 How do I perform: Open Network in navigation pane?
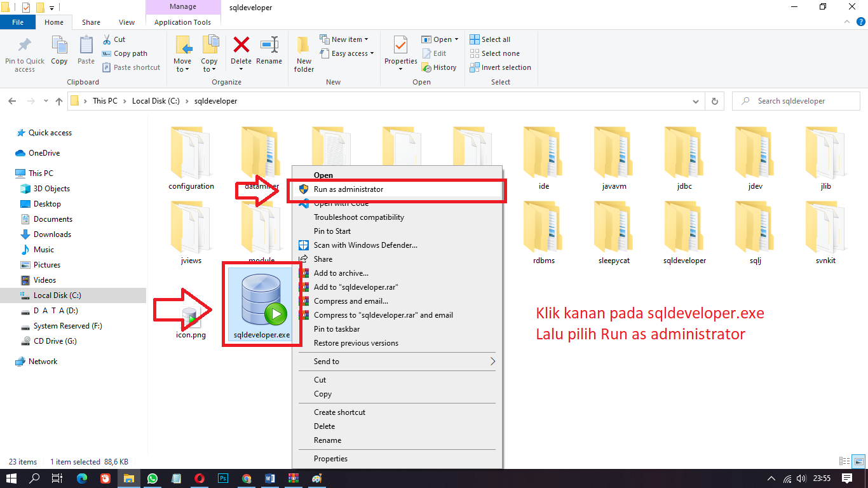click(43, 362)
